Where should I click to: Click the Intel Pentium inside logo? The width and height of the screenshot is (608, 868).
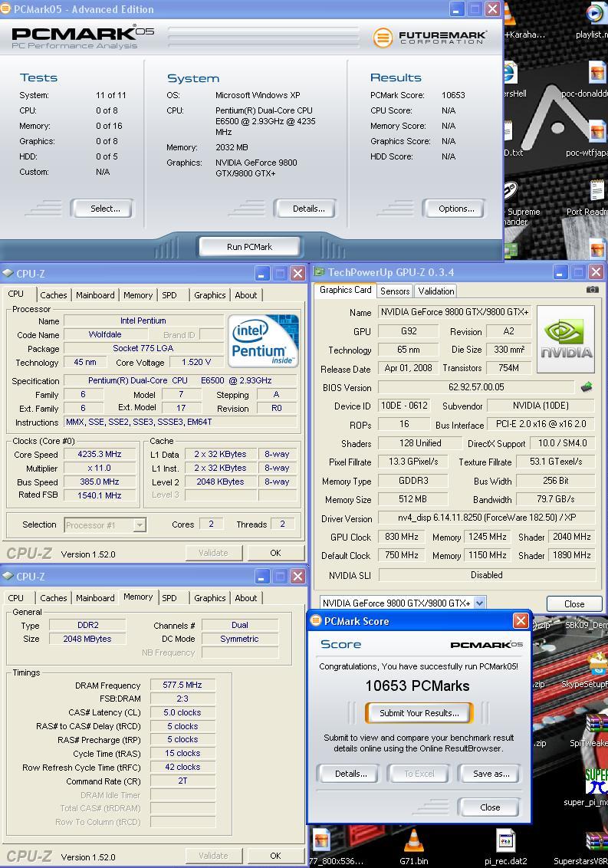pos(263,340)
